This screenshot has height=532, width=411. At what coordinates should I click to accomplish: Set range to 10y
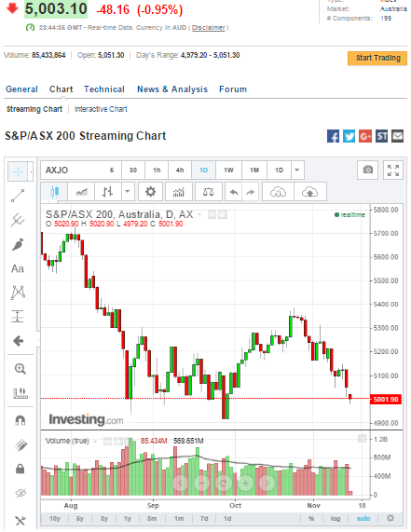(55, 518)
